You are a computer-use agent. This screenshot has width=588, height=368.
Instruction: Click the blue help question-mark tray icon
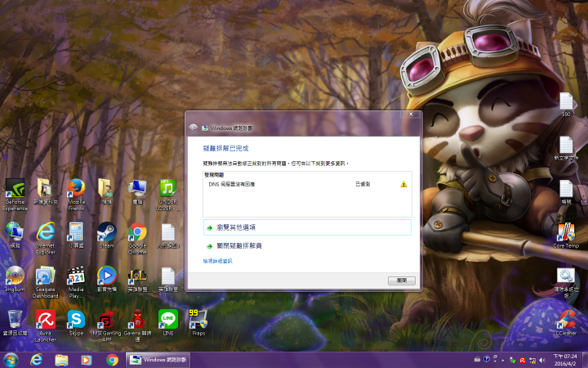[x=487, y=359]
